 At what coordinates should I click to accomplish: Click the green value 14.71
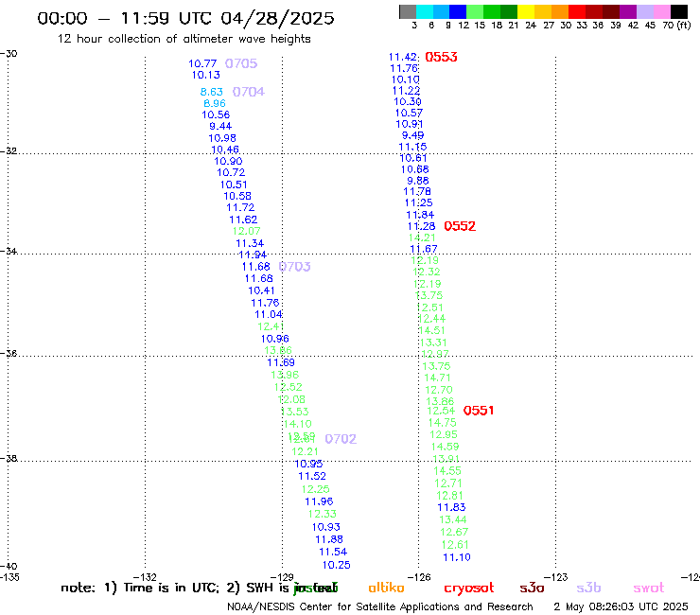pos(437,378)
